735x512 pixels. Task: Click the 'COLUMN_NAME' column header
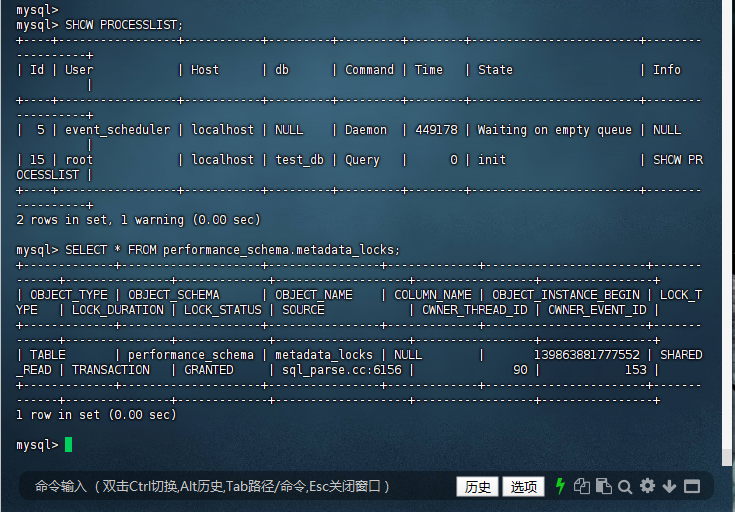[x=433, y=295]
